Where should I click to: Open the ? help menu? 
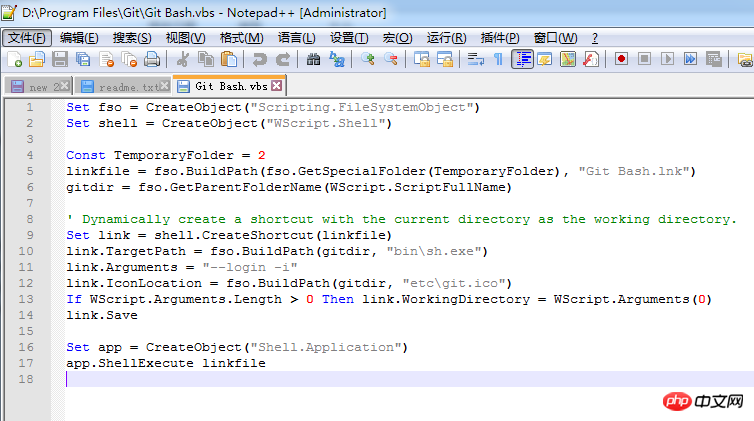pos(595,38)
